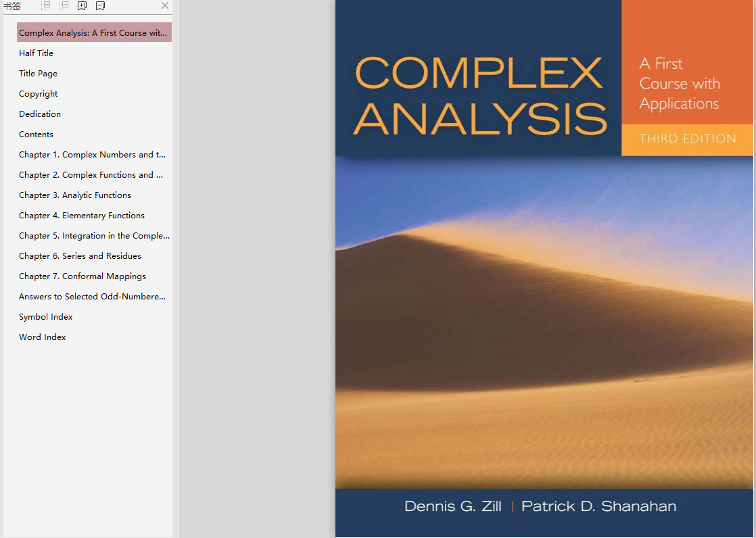
Task: Go to Chapter 2. Complex Functions bookmark
Action: tap(91, 174)
